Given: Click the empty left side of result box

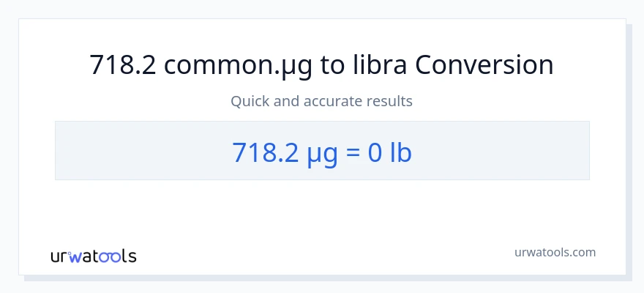Looking at the screenshot, I should pos(132,151).
